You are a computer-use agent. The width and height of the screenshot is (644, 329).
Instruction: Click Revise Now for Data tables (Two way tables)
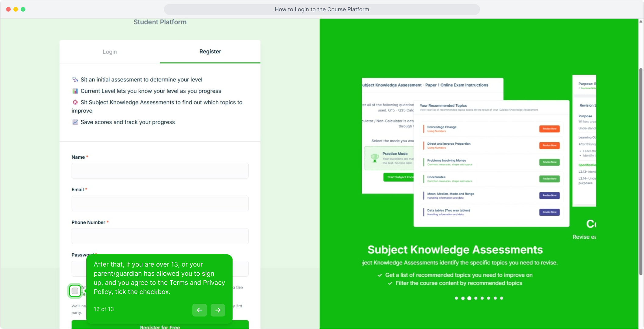pyautogui.click(x=550, y=212)
